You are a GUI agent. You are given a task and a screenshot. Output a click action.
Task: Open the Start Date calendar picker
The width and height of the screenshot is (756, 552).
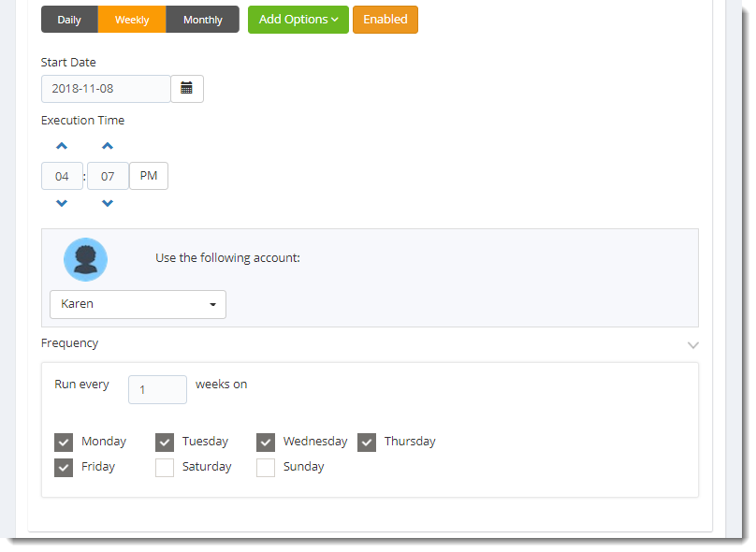tap(187, 89)
